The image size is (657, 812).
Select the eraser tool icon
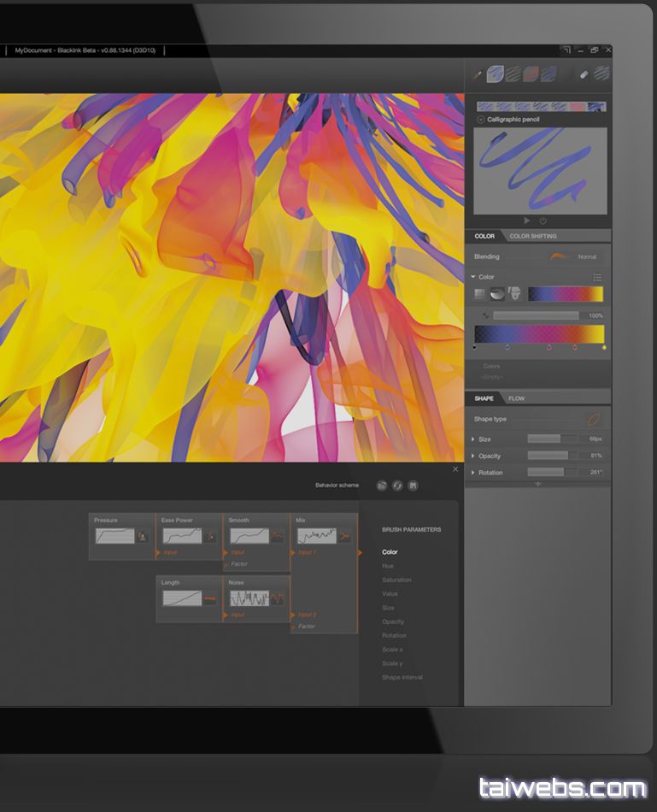click(x=584, y=74)
